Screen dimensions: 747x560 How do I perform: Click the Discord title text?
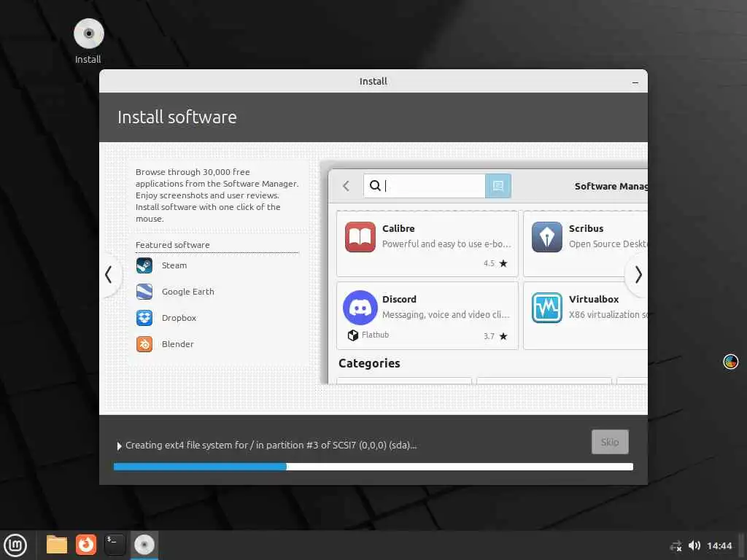pos(399,299)
